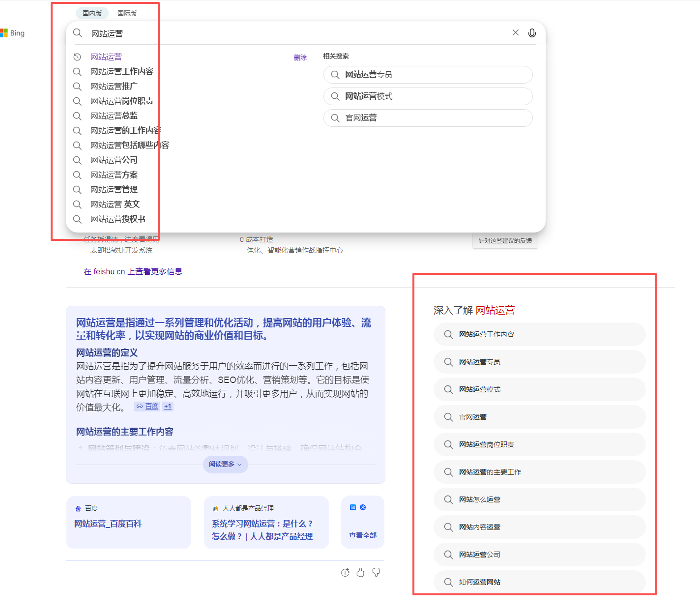Image resolution: width=700 pixels, height=614 pixels.
Task: Click the magnifier icon inside the search box
Action: click(x=77, y=33)
